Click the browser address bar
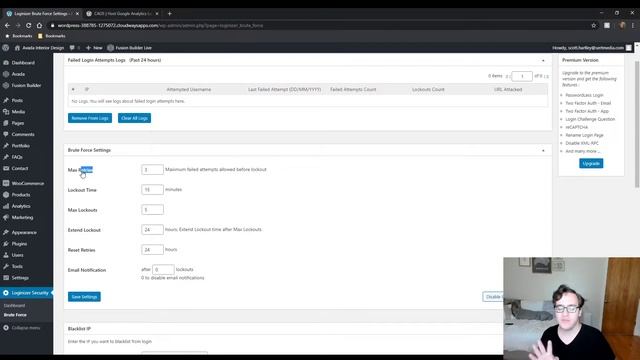Image resolution: width=640 pixels, height=360 pixels. pyautogui.click(x=318, y=25)
